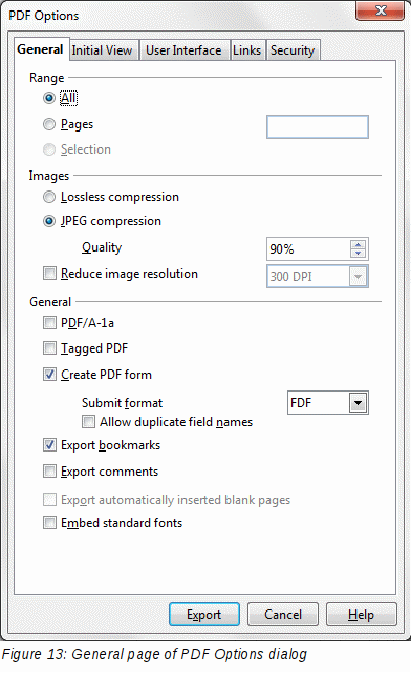Expand the 300 DPI resolution dropdown
Screen dimensions: 411x673
click(x=358, y=276)
